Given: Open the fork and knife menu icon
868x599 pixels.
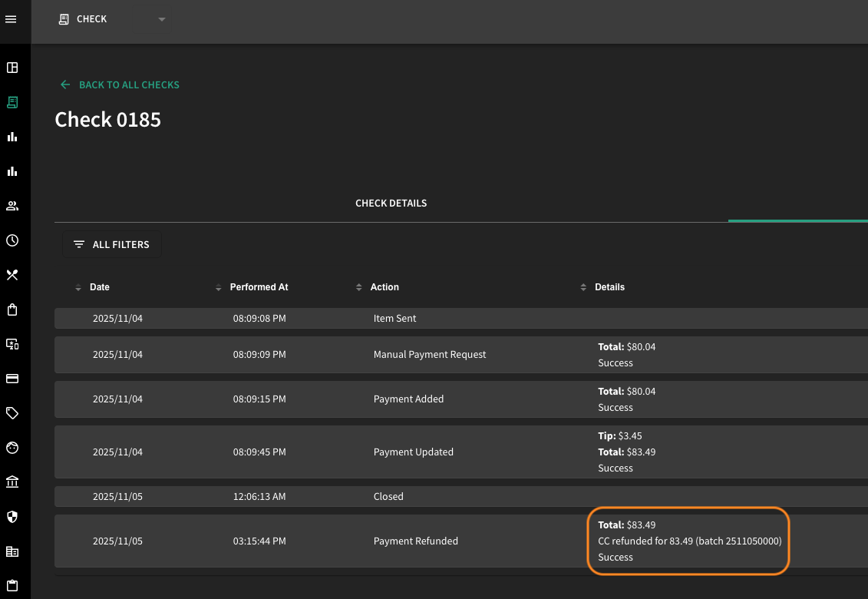Looking at the screenshot, I should click(x=12, y=275).
